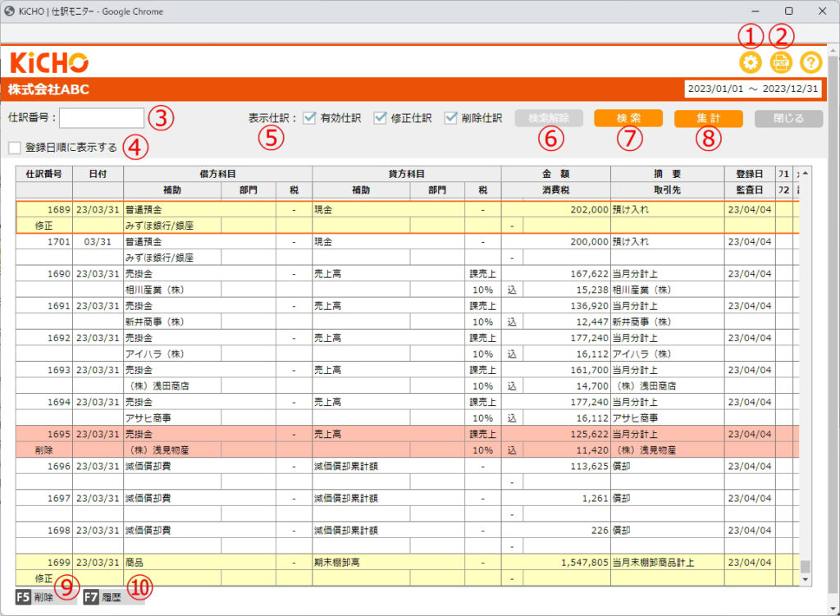Click the amount 161,700
840x616 pixels.
click(x=589, y=370)
